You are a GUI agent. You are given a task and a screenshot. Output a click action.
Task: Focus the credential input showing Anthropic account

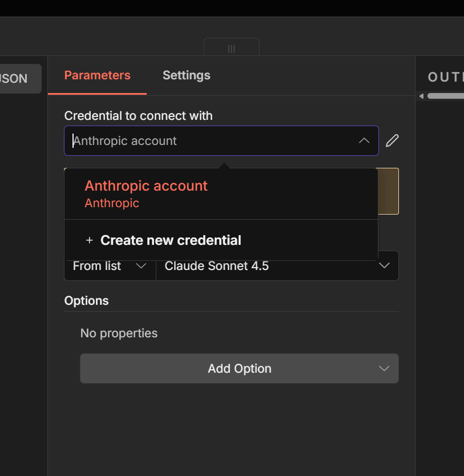point(211,141)
